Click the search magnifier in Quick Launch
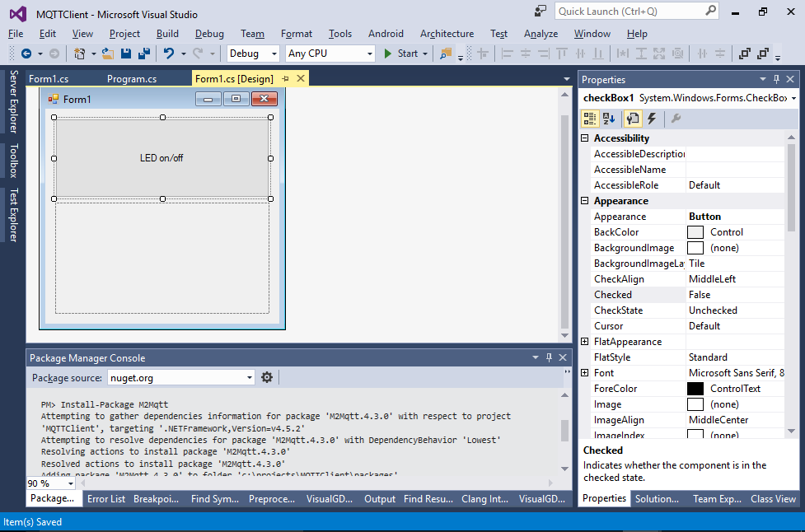Viewport: 805px width, 532px height. (x=710, y=11)
